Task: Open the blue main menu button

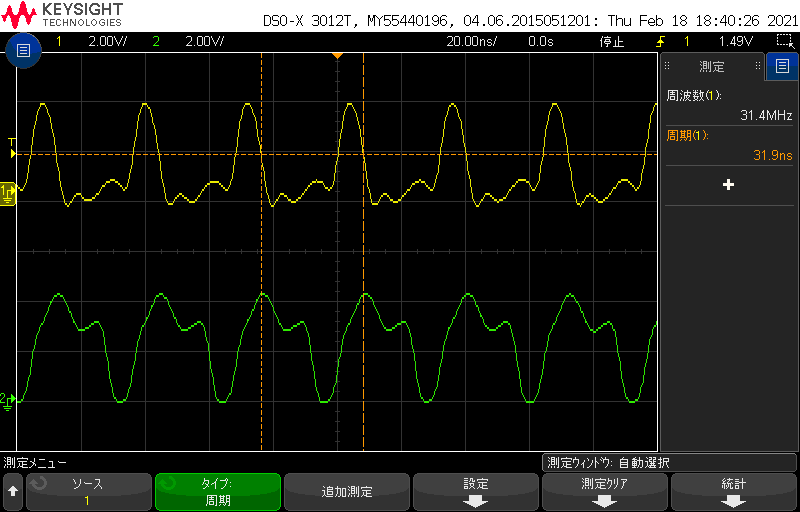Action: [24, 50]
